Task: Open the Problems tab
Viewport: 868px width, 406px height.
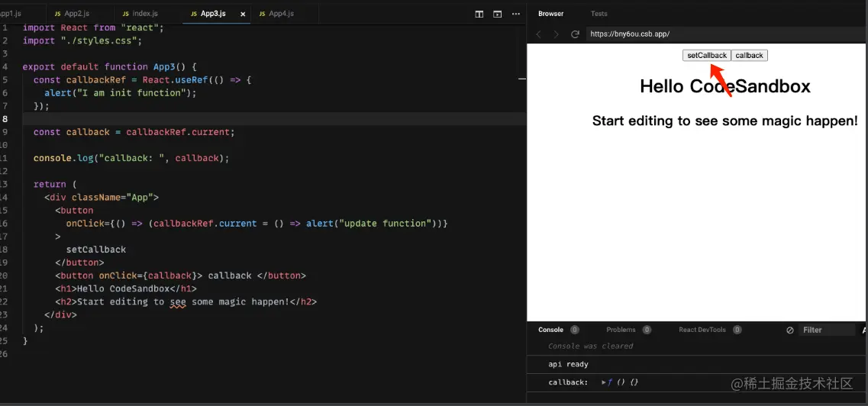Action: coord(621,330)
